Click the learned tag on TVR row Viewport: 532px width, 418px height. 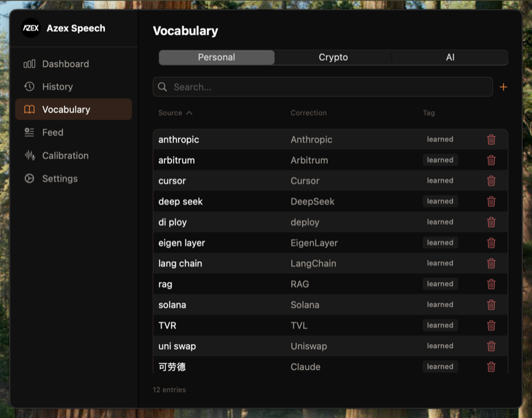(x=440, y=325)
